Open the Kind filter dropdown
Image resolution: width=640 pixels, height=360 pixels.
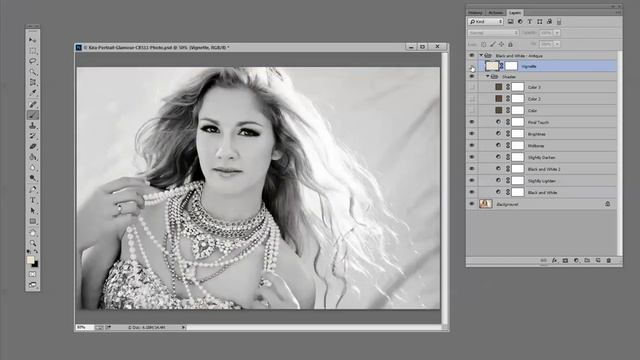[x=486, y=22]
